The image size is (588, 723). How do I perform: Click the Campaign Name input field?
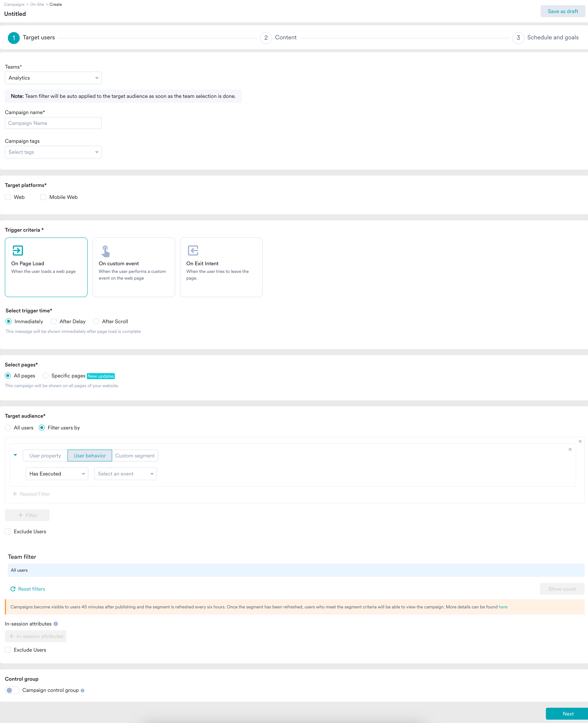tap(53, 123)
